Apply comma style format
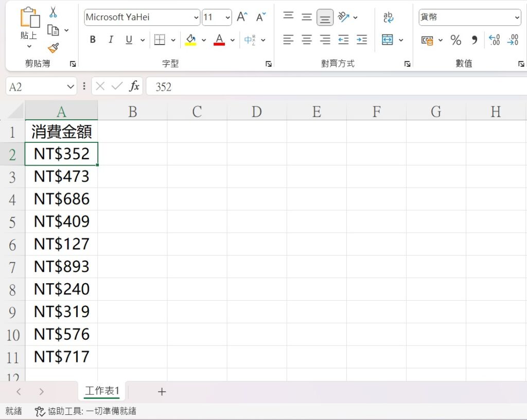Screen dimensions: 527x420 pos(474,40)
